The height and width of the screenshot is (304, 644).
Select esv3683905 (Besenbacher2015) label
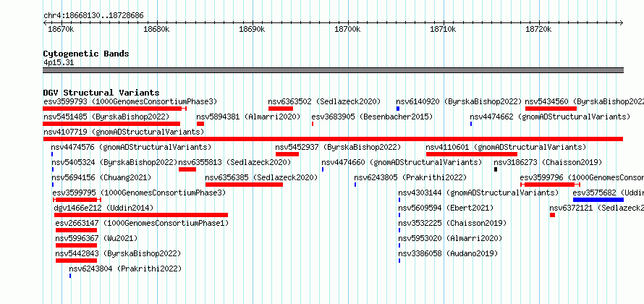pyautogui.click(x=372, y=117)
